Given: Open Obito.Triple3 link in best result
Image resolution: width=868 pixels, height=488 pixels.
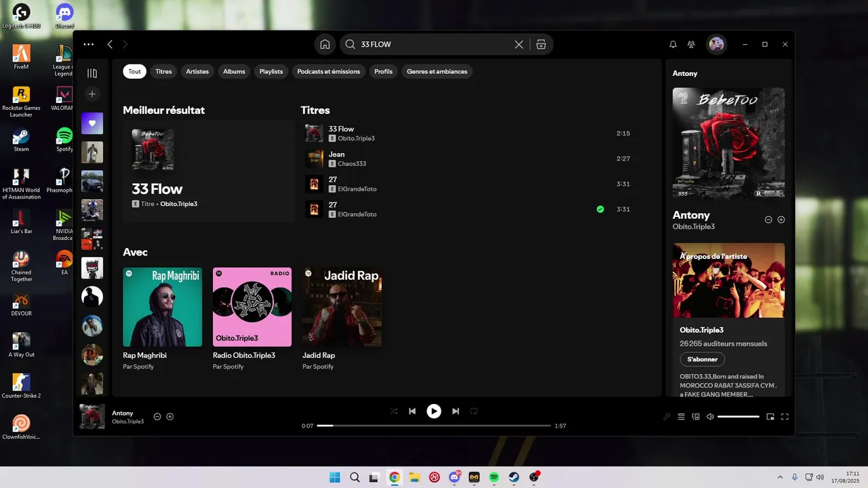Looking at the screenshot, I should click(x=179, y=203).
